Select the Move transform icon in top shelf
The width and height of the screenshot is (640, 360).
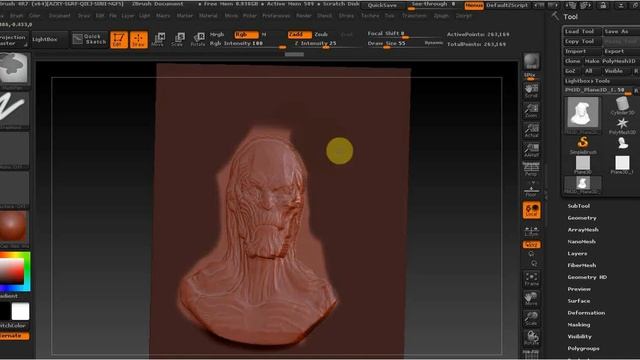(158, 40)
